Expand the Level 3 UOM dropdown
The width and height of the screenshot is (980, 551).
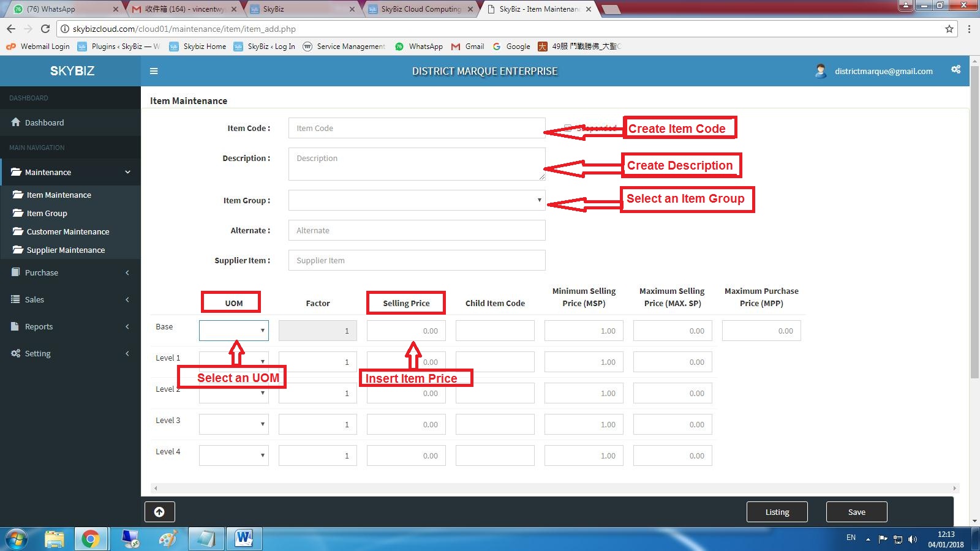234,424
